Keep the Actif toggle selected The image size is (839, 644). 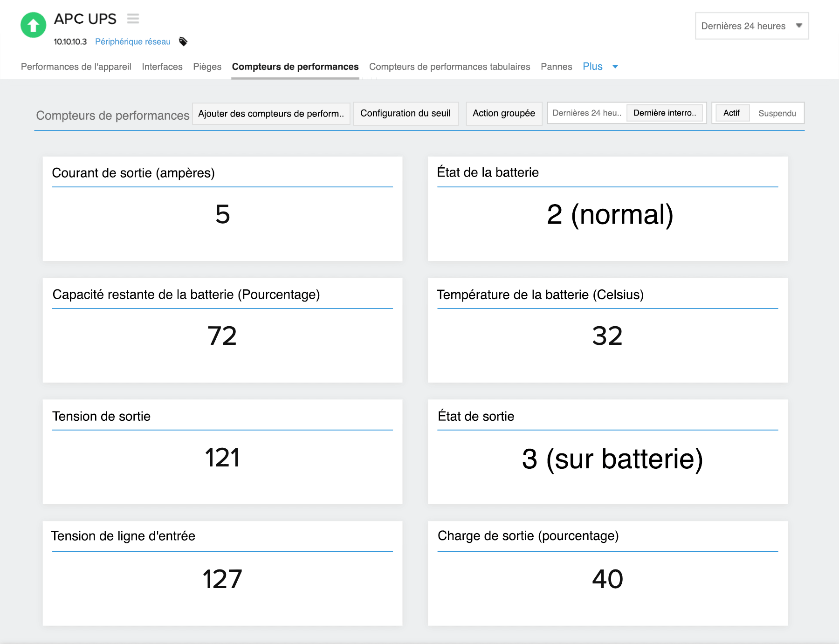click(x=732, y=113)
